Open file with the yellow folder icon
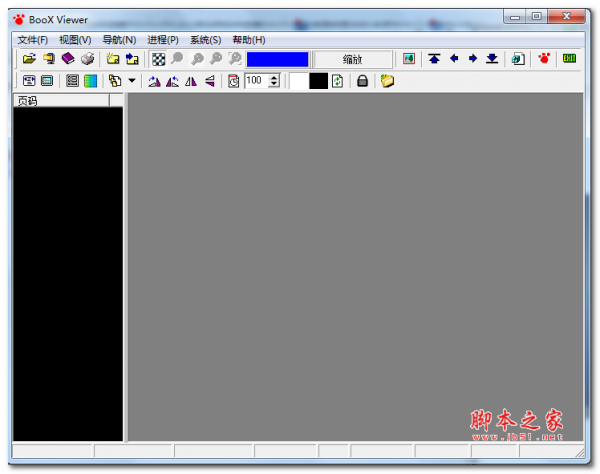This screenshot has width=600, height=474. click(x=29, y=59)
